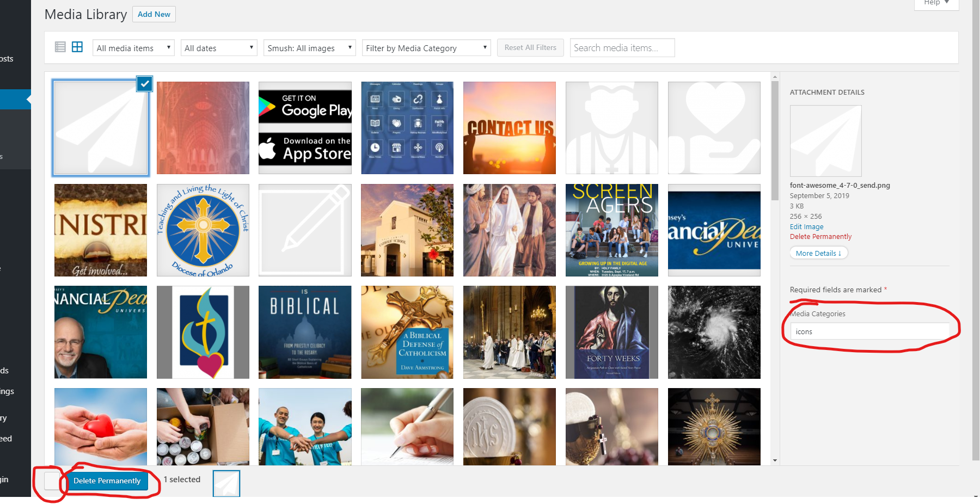Open Filter by Media Category dropdown
Viewport: 980px width, 504px height.
pyautogui.click(x=426, y=48)
